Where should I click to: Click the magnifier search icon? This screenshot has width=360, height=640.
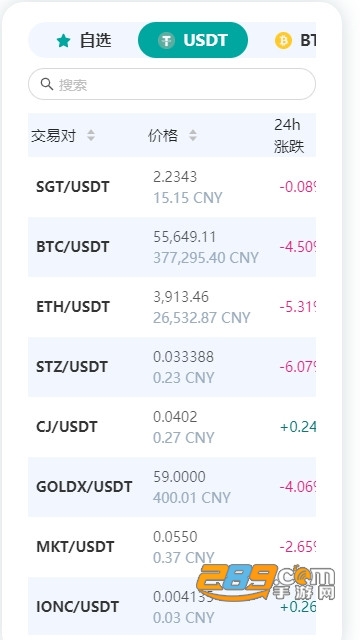click(x=47, y=84)
